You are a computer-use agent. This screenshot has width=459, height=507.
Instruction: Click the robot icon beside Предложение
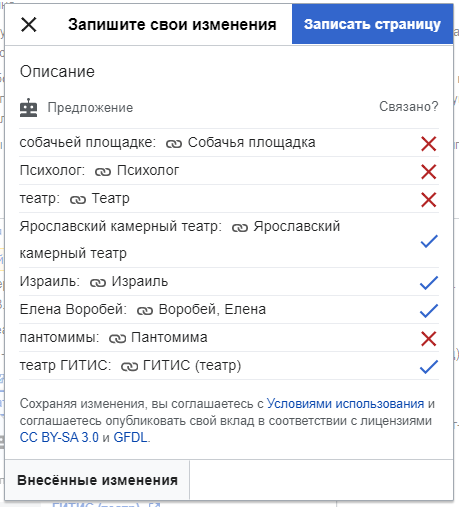pyautogui.click(x=29, y=108)
